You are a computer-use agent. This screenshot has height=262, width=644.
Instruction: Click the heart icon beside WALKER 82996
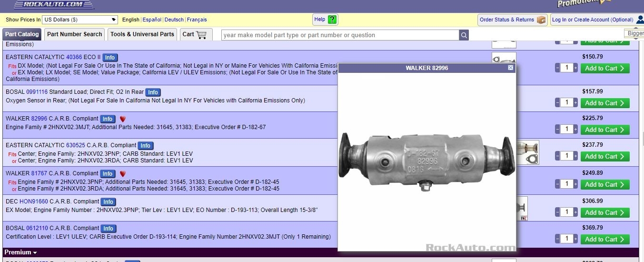point(122,119)
